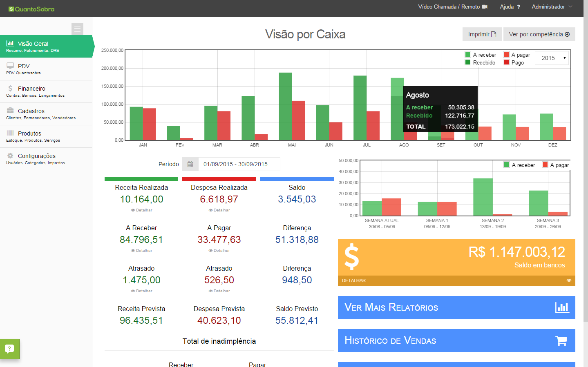The image size is (588, 367).
Task: Click the Produtos barcode icon
Action: (10, 133)
